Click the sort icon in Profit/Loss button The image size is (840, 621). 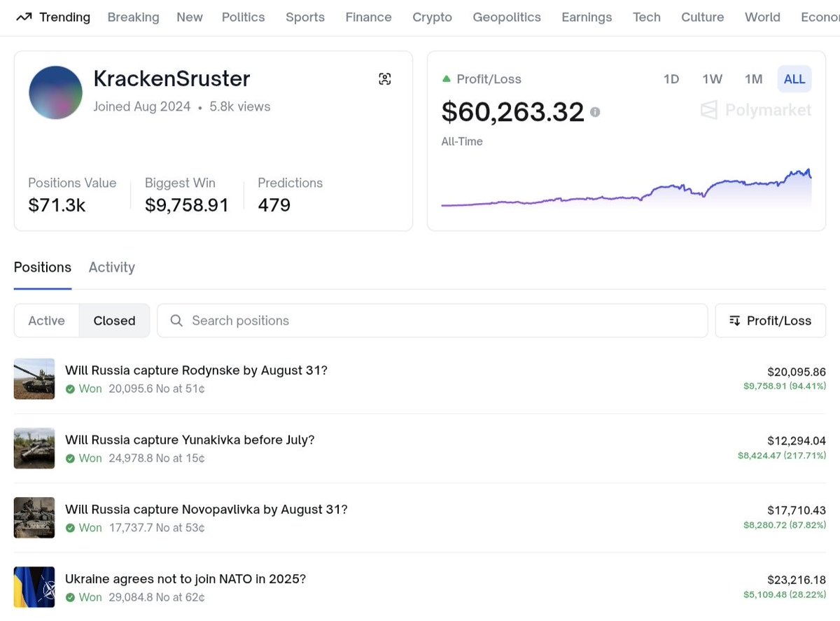[x=734, y=321]
